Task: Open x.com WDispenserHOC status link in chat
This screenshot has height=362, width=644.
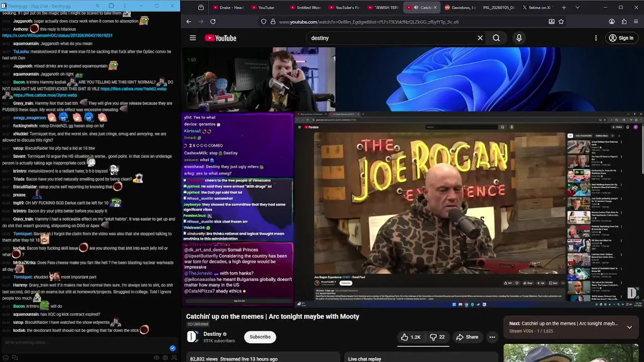Action: point(57,36)
